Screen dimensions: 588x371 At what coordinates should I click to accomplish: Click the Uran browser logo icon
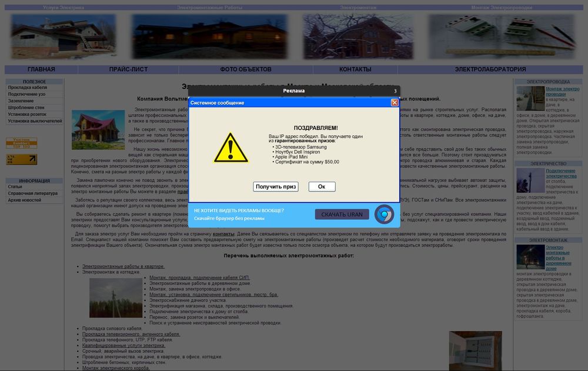[x=384, y=214]
